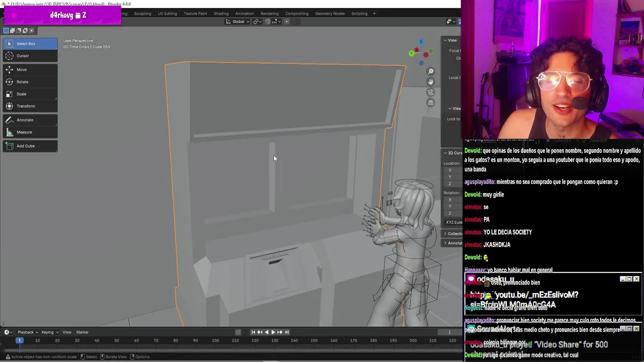Activate the Cursor tool
This screenshot has height=362, width=644.
30,56
